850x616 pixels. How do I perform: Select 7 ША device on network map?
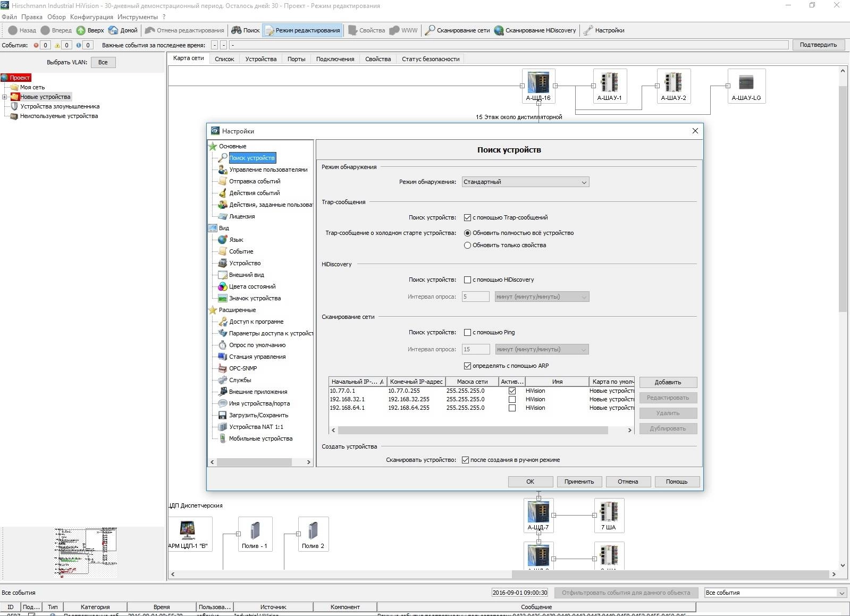click(x=609, y=515)
